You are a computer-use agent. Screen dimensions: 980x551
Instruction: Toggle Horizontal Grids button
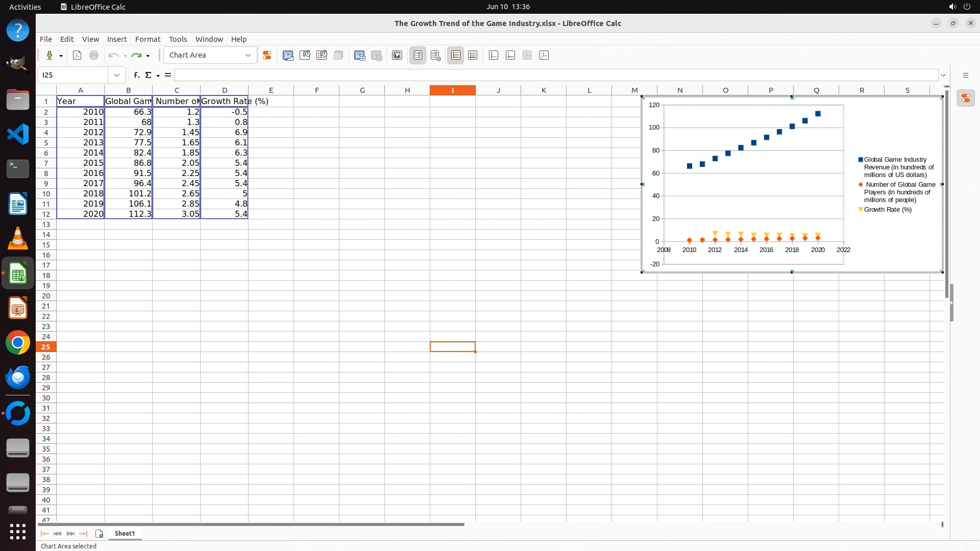tap(455, 55)
